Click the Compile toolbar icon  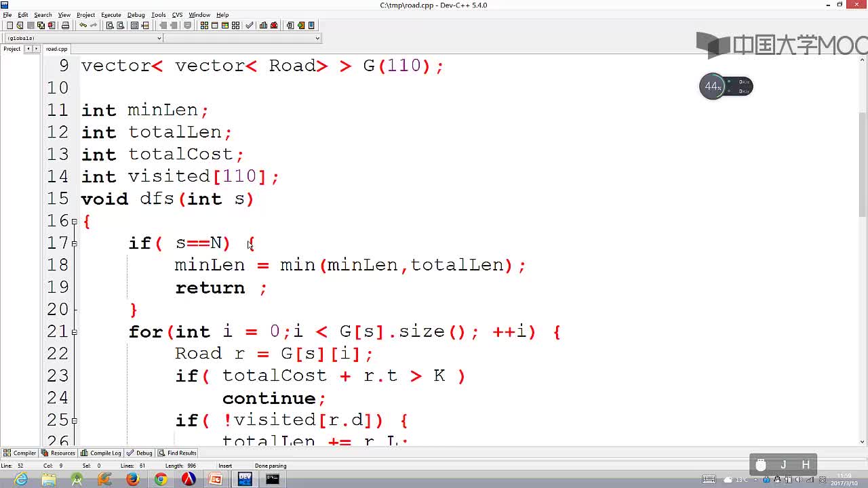203,26
